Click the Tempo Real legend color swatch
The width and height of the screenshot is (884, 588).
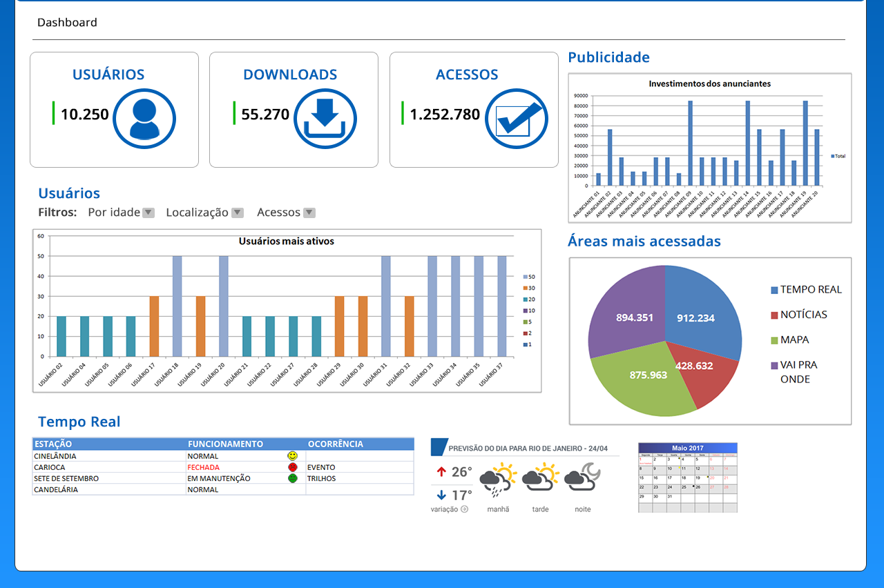click(x=775, y=290)
